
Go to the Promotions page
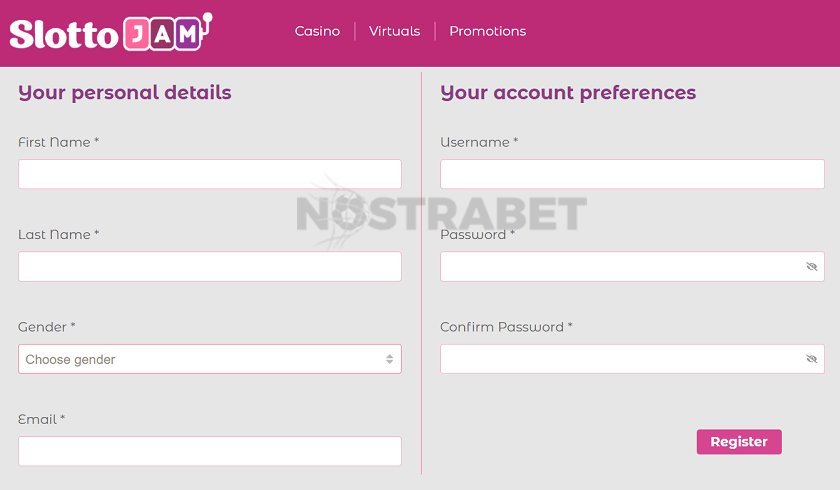coord(488,31)
